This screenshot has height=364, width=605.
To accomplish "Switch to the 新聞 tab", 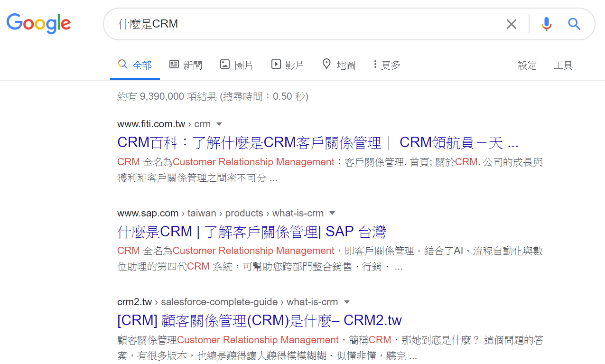I will click(x=186, y=65).
